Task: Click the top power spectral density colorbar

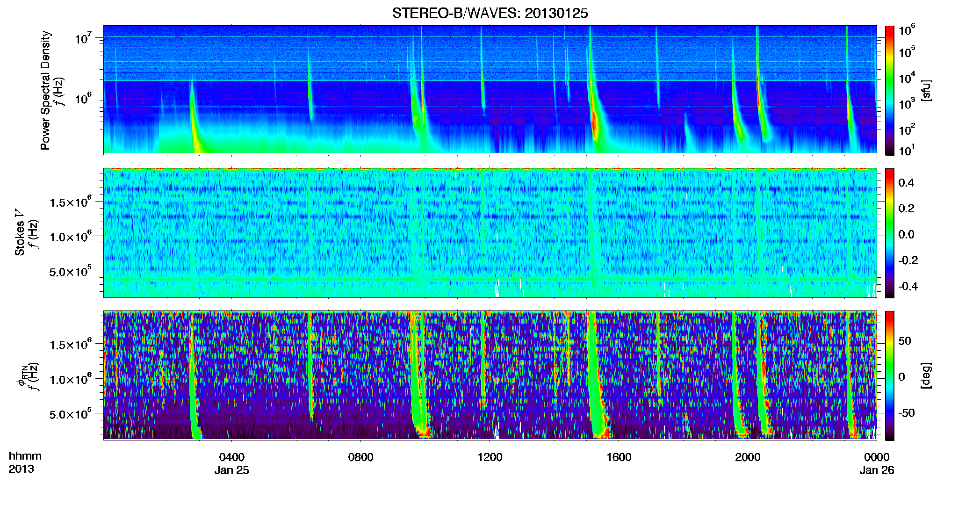Action: (x=890, y=90)
